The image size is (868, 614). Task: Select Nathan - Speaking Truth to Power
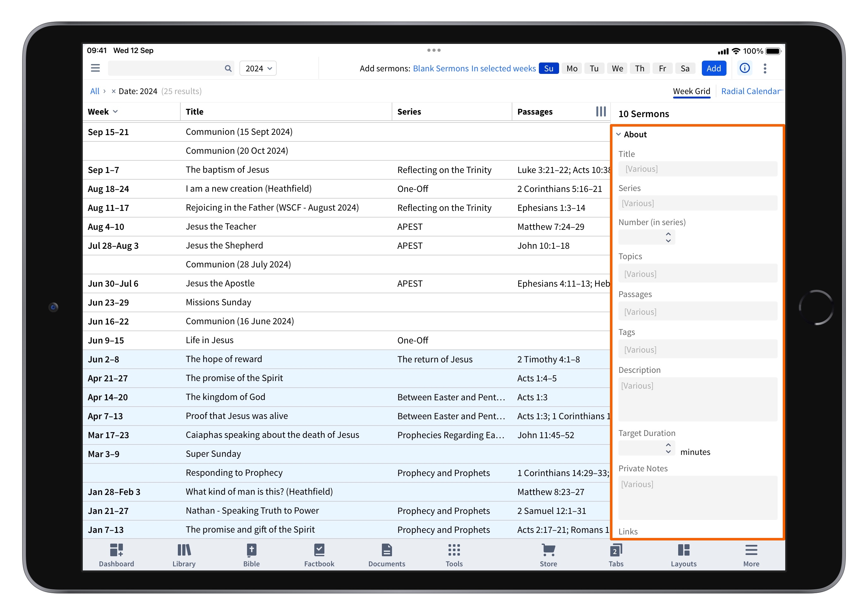[346, 510]
